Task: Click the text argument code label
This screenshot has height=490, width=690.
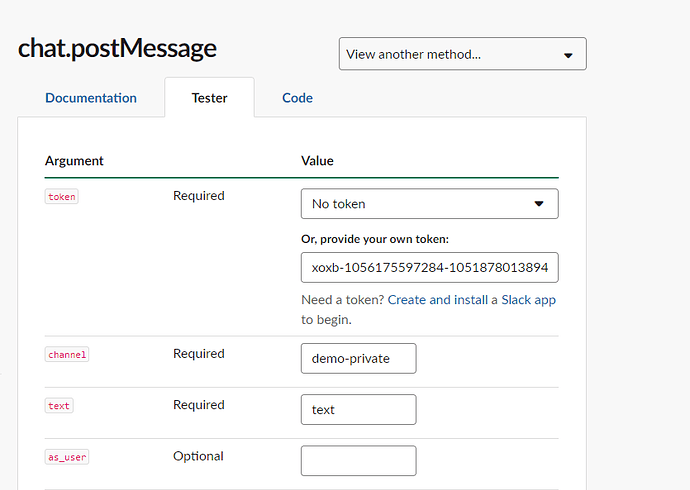Action: point(59,406)
